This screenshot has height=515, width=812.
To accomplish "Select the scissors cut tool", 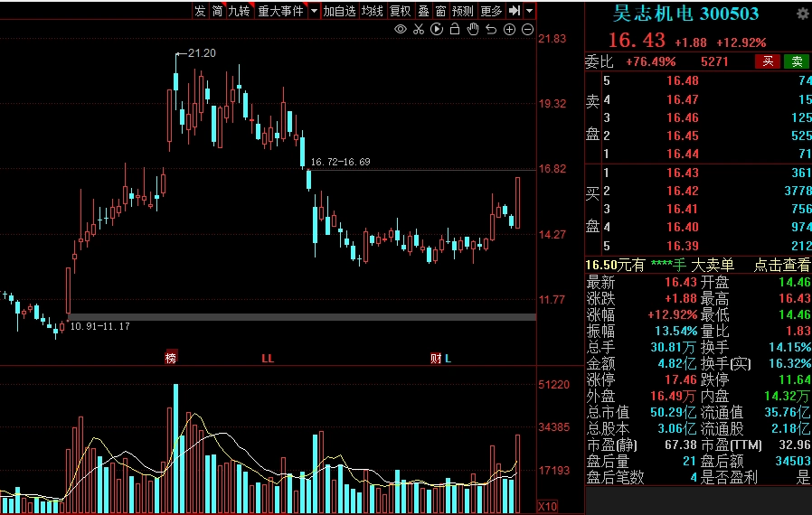I will point(419,30).
